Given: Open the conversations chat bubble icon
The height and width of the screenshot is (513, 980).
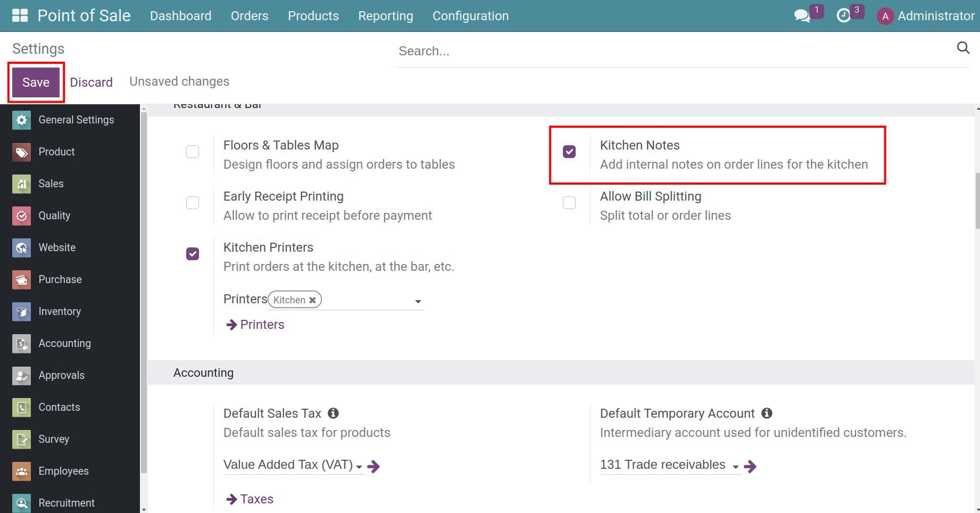Looking at the screenshot, I should tap(802, 15).
